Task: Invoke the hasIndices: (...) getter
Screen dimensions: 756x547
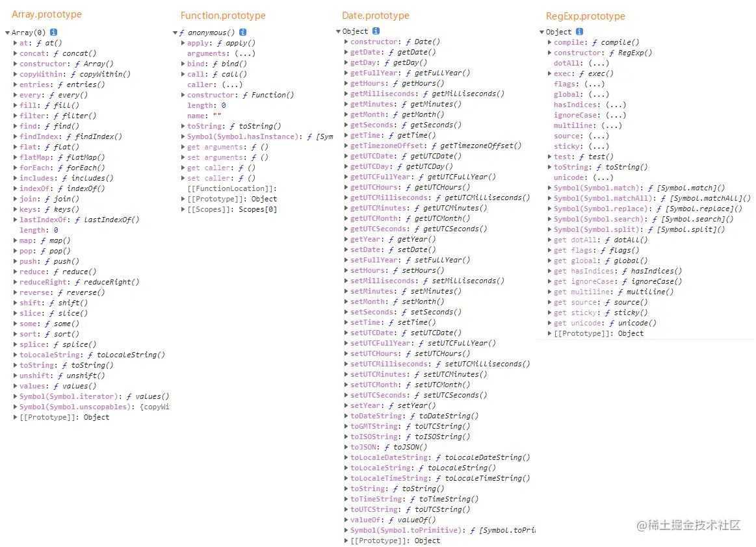Action: click(616, 105)
